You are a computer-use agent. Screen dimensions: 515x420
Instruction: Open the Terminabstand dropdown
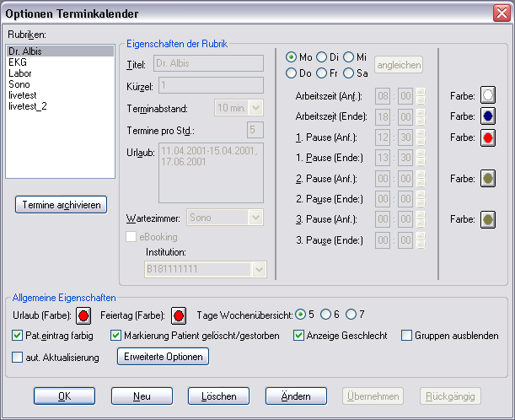[x=256, y=107]
